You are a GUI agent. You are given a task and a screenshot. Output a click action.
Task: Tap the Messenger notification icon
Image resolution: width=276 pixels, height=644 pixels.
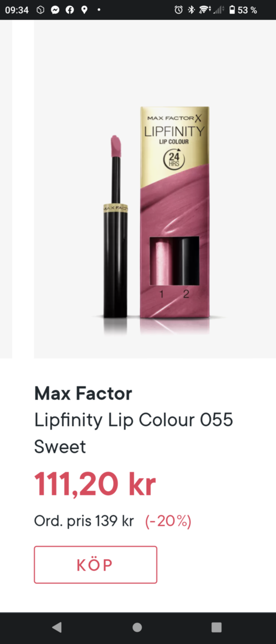(55, 10)
